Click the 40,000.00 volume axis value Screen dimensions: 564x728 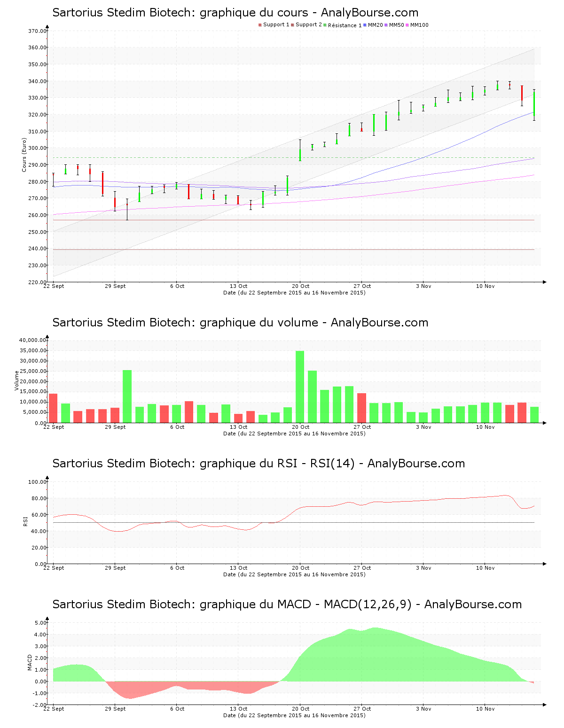click(x=33, y=340)
